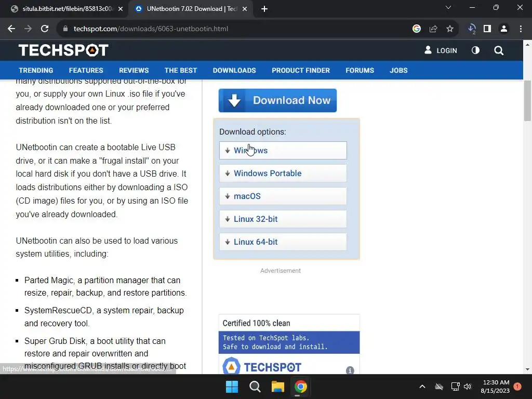Open the Chrome profile avatar
532x399 pixels.
504,29
